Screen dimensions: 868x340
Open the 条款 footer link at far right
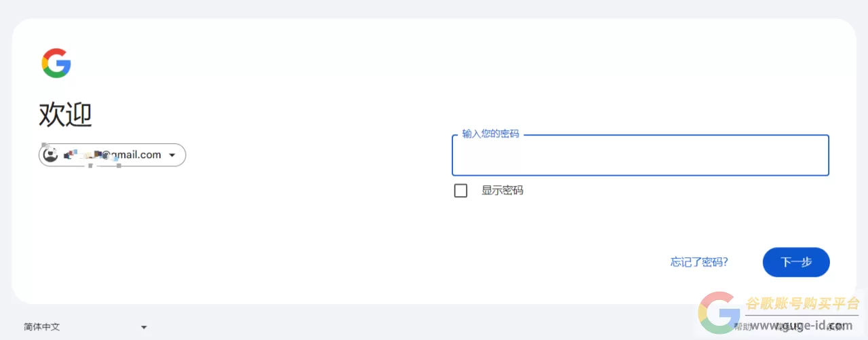pyautogui.click(x=836, y=327)
